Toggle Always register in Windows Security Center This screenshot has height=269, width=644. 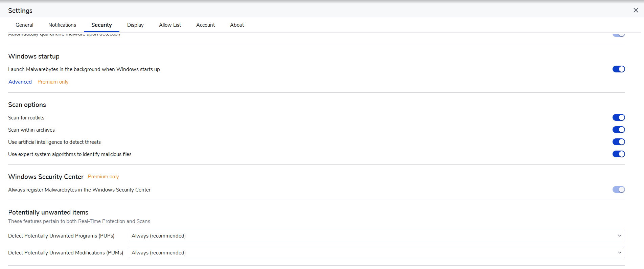tap(619, 189)
